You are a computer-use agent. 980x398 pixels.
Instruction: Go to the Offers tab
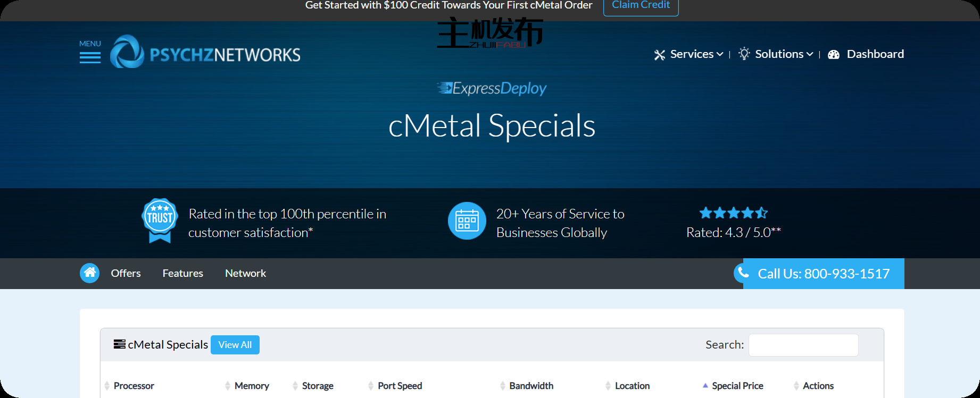(126, 273)
